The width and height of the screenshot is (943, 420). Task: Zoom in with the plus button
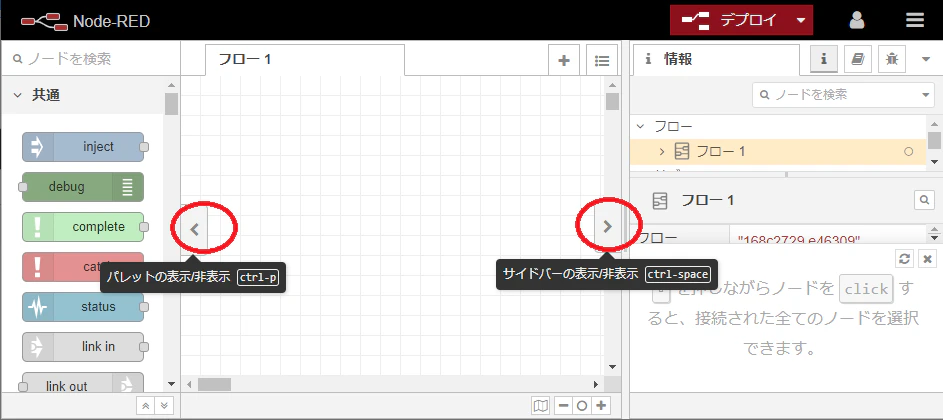point(600,406)
